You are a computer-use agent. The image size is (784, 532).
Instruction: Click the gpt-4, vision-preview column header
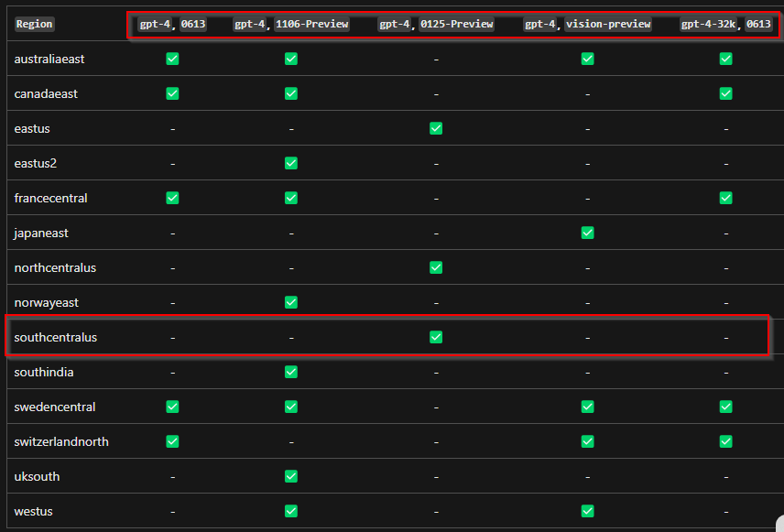pyautogui.click(x=587, y=24)
